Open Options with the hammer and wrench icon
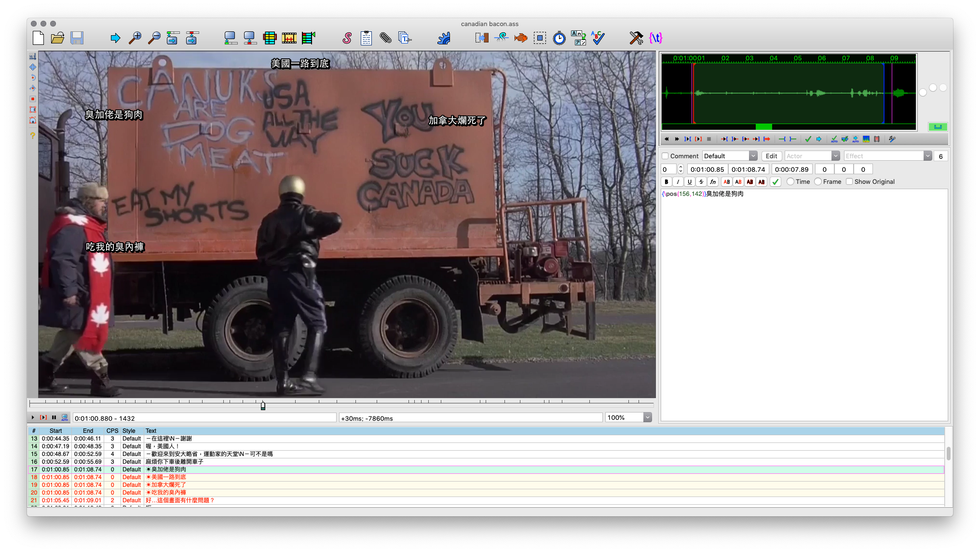Screen dimensions: 980x552 (x=636, y=38)
